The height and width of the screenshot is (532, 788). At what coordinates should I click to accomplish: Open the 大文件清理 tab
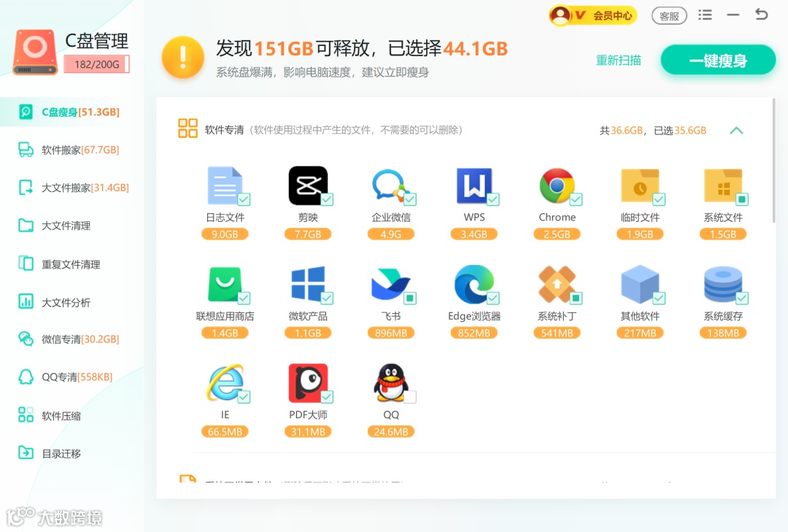(x=72, y=225)
